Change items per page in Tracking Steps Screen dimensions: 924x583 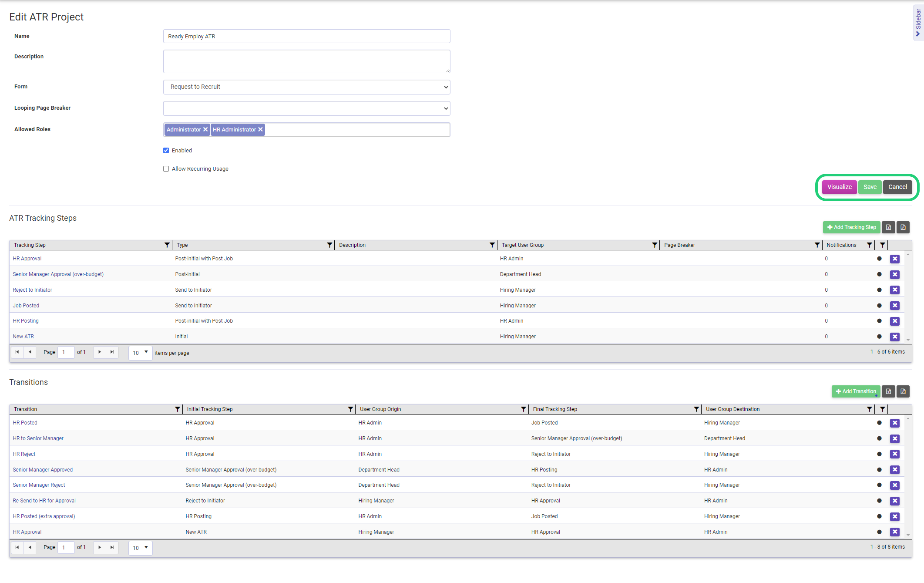click(140, 353)
